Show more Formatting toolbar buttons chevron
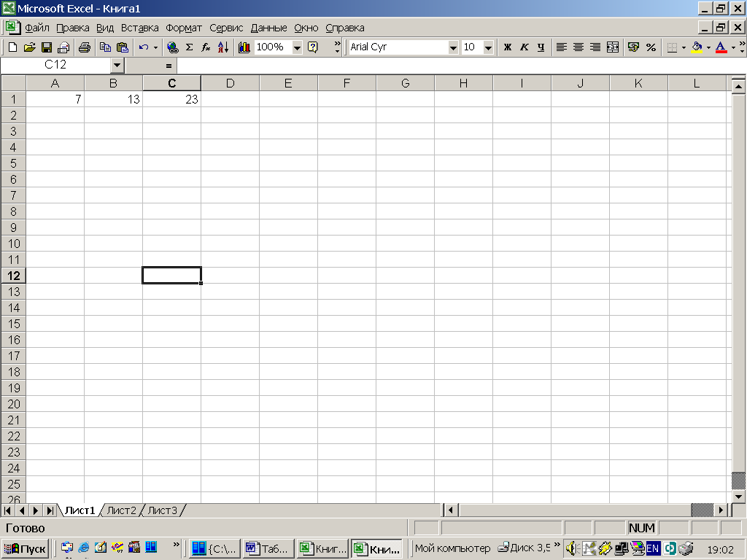747x560 pixels. click(742, 47)
